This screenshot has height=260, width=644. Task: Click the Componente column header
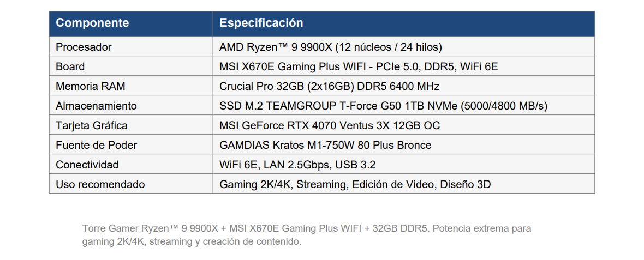(x=131, y=24)
